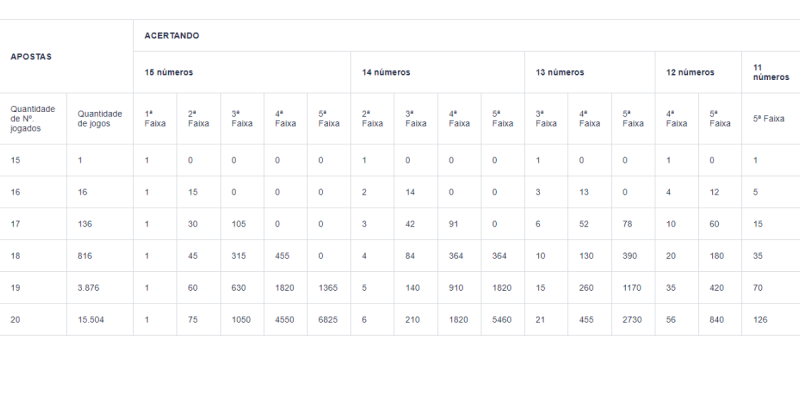Select the 1050 value cell
800x420 pixels.
click(x=241, y=320)
